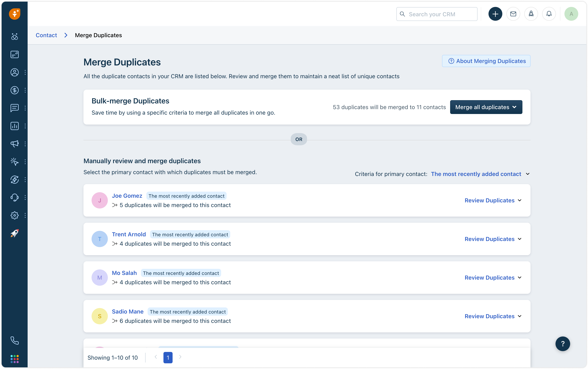Open the floating help question button
This screenshot has width=588, height=369.
point(563,344)
